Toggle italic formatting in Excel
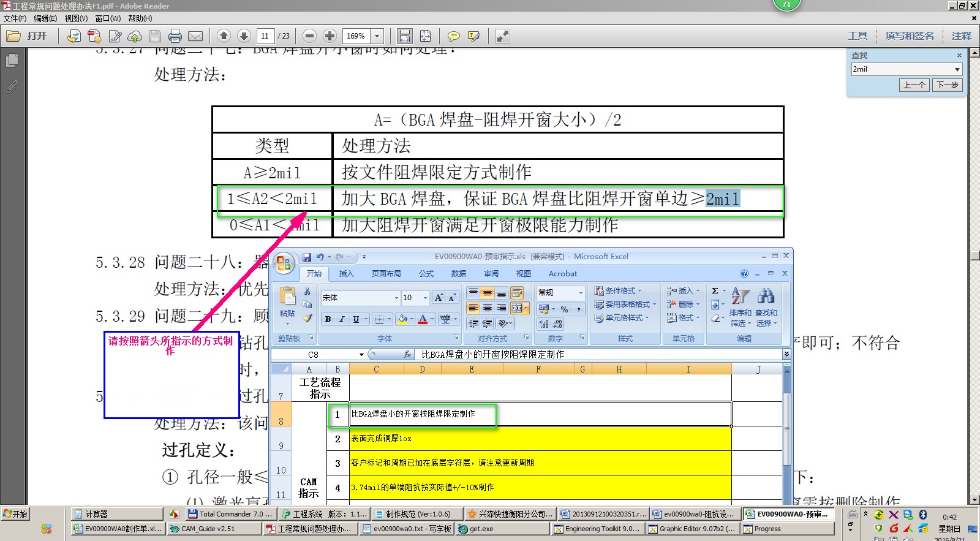Image resolution: width=980 pixels, height=541 pixels. click(342, 319)
